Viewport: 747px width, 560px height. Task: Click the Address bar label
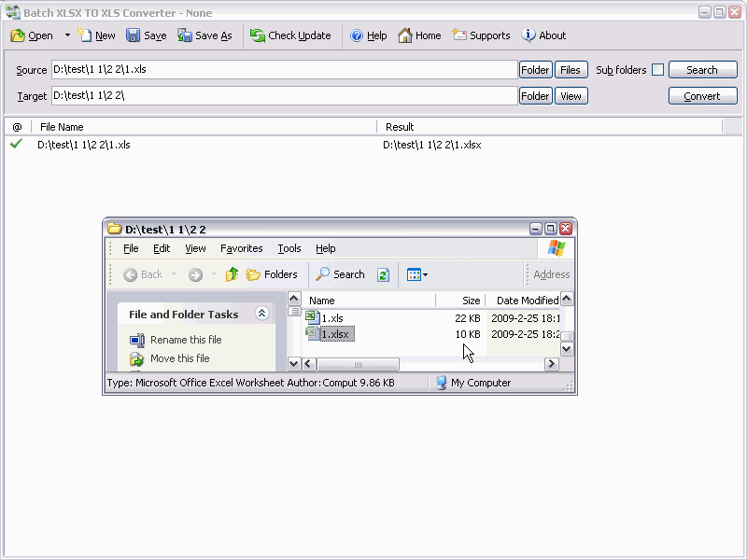pyautogui.click(x=551, y=274)
